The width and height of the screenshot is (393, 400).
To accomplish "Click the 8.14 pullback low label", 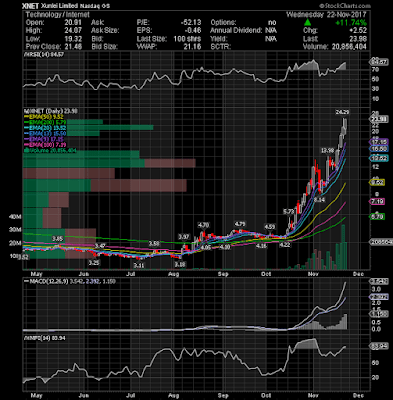I will pos(319,200).
